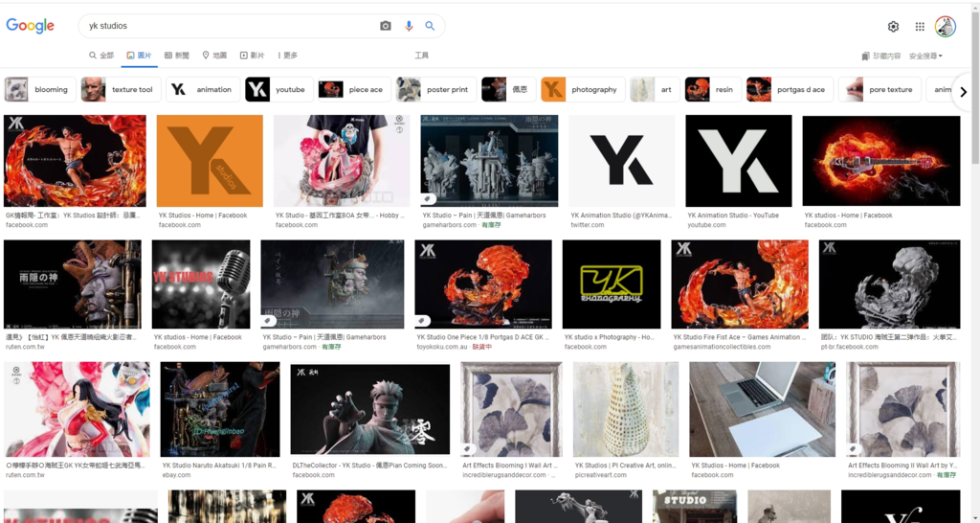Start voice search with the microphone icon

[x=409, y=26]
